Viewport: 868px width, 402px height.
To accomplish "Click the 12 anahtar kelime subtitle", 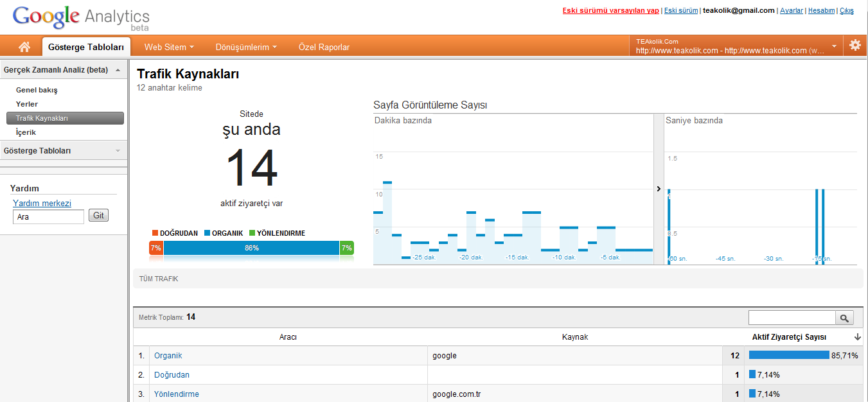I will (170, 88).
